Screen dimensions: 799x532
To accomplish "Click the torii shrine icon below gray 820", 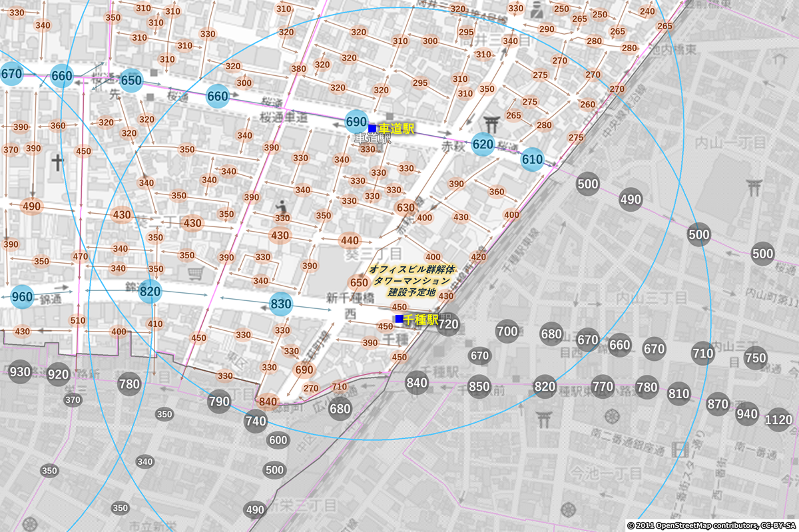I will [543, 419].
